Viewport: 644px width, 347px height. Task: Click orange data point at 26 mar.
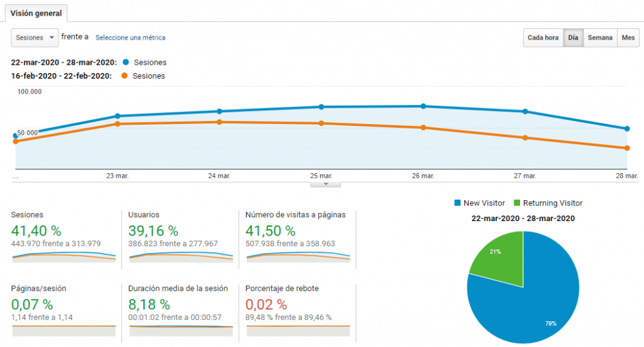[423, 128]
